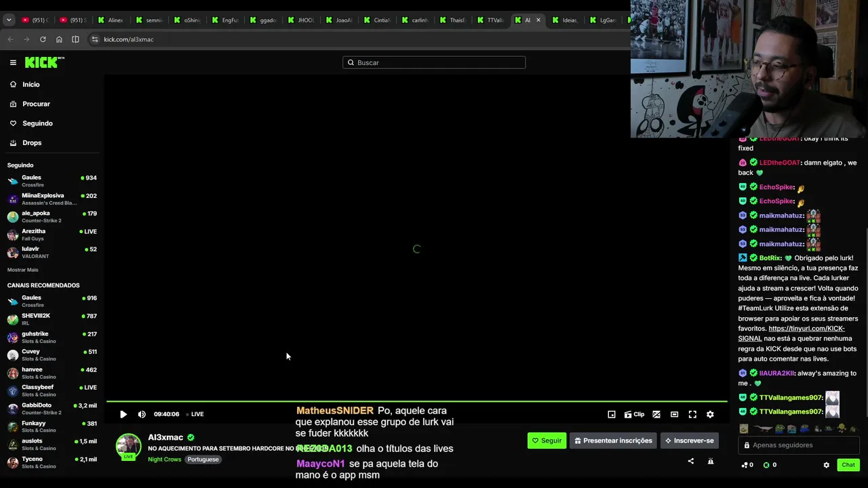Screen dimensions: 868x488
Task: Expand followed list with Mostrar Mais
Action: 22,270
